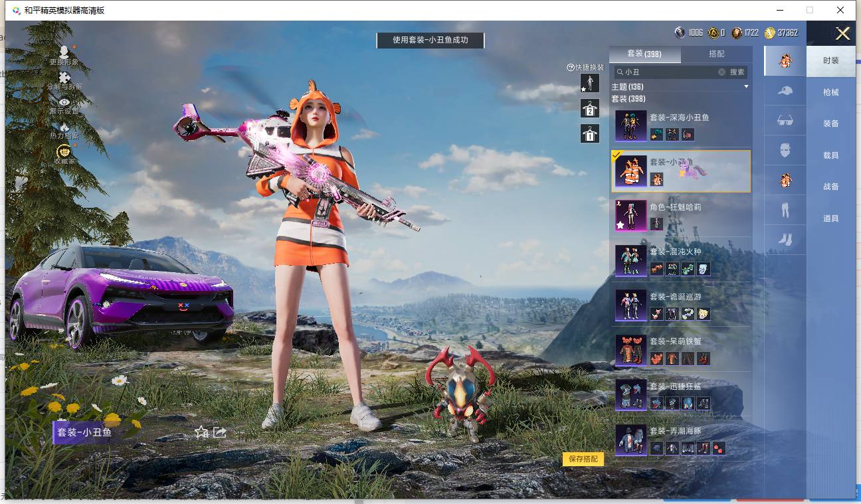Open 热力档案 flame icon
This screenshot has width=861, height=504.
tap(64, 127)
